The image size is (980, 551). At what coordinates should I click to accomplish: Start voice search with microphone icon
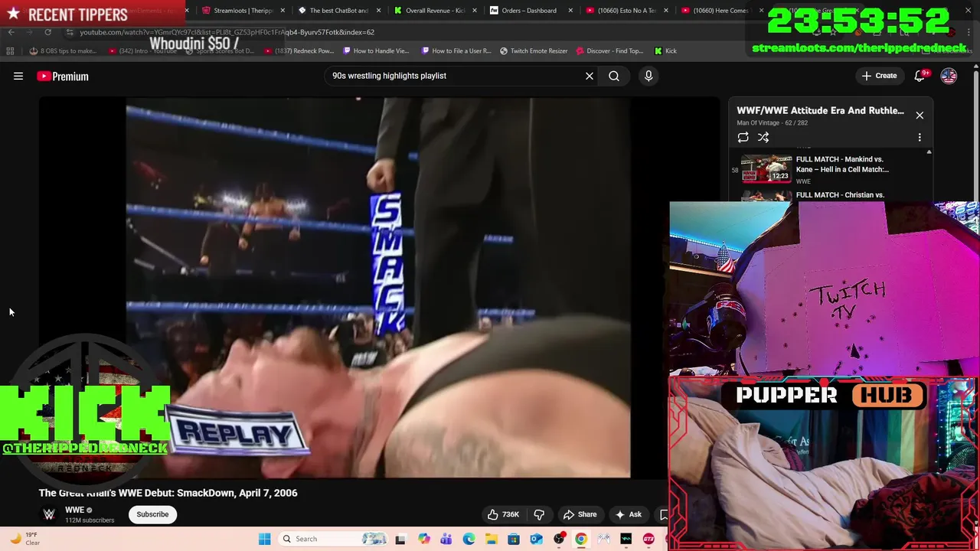648,76
